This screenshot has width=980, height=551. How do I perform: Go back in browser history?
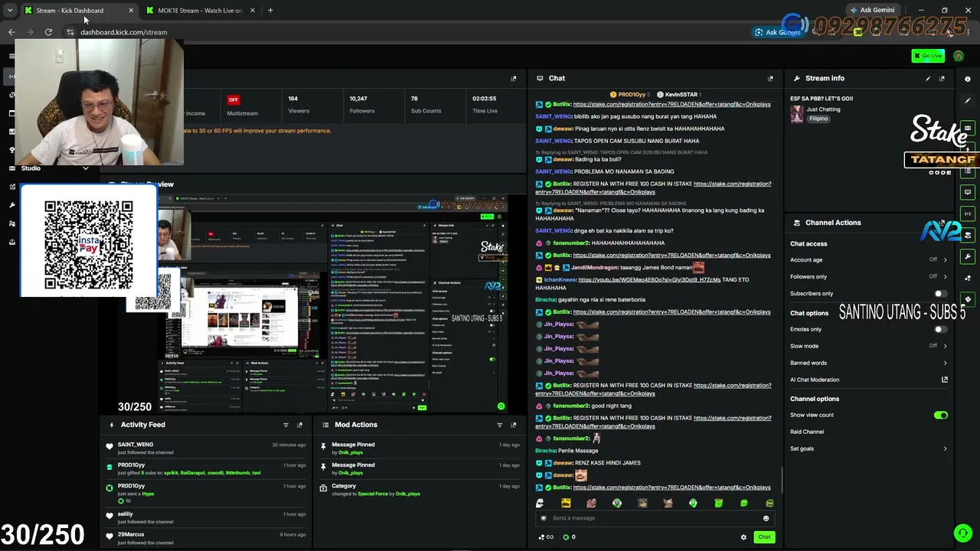click(x=11, y=32)
